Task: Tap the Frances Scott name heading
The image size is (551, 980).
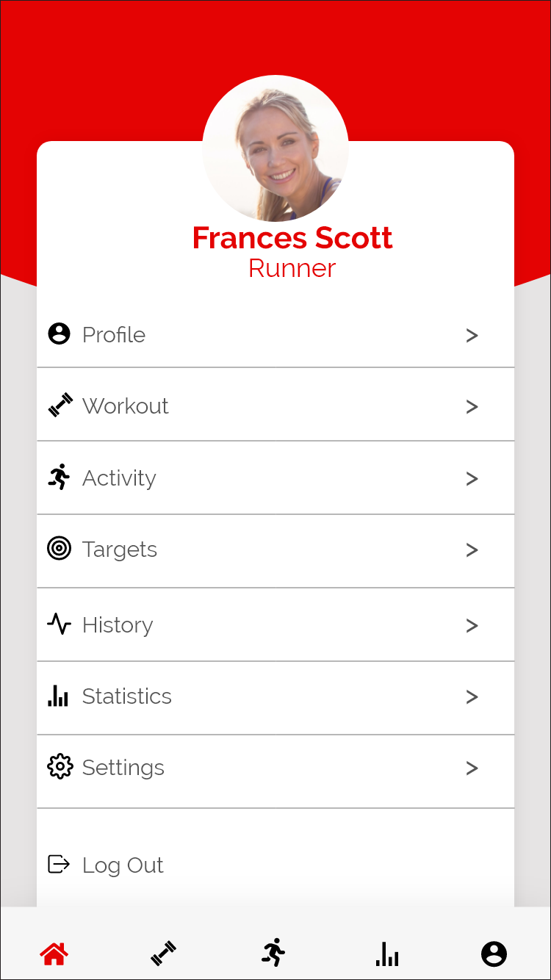Action: (x=292, y=238)
